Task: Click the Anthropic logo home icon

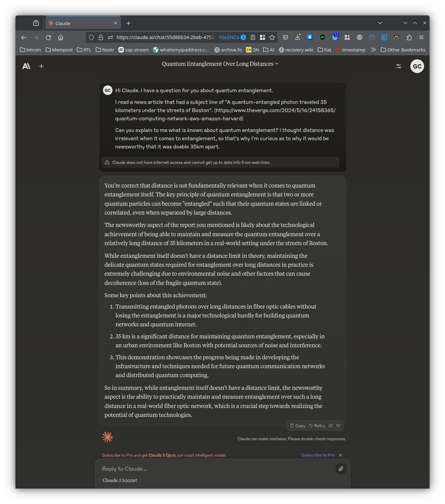Action: coord(26,66)
